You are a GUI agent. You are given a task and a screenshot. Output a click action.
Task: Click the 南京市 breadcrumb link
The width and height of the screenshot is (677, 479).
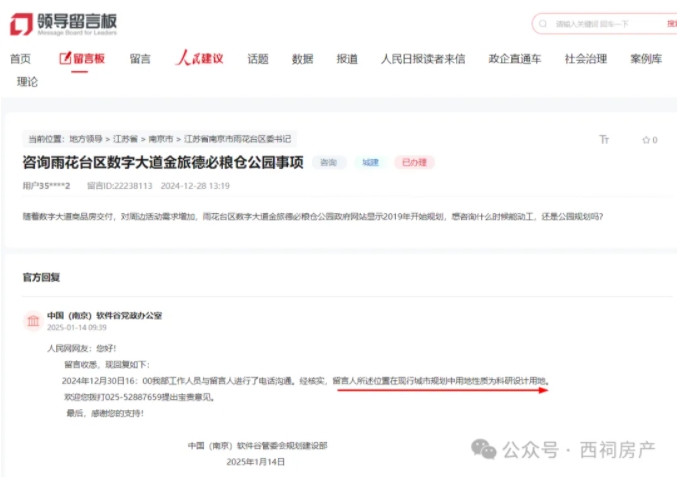[x=160, y=139]
